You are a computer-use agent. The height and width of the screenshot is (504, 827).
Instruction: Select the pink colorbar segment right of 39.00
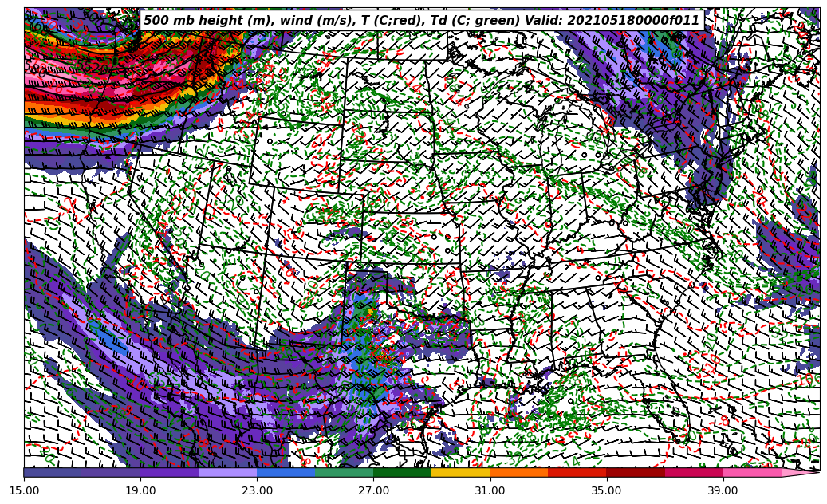[x=752, y=472]
